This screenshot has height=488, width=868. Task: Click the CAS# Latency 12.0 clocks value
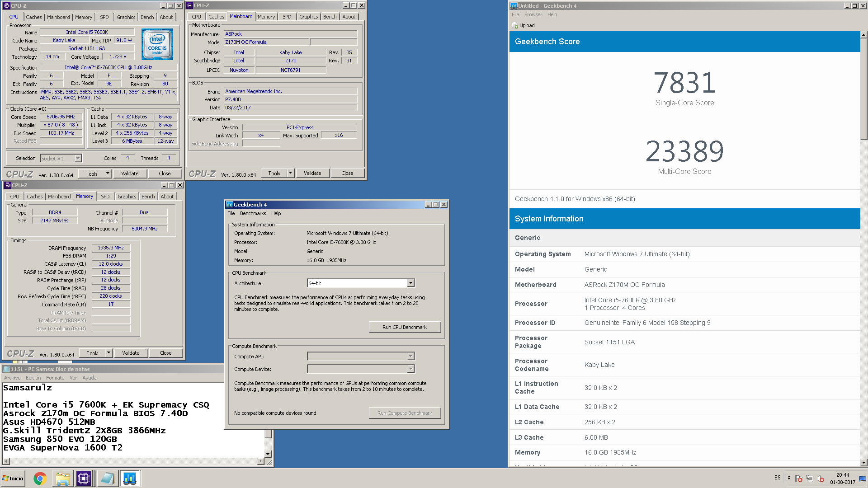tap(111, 264)
